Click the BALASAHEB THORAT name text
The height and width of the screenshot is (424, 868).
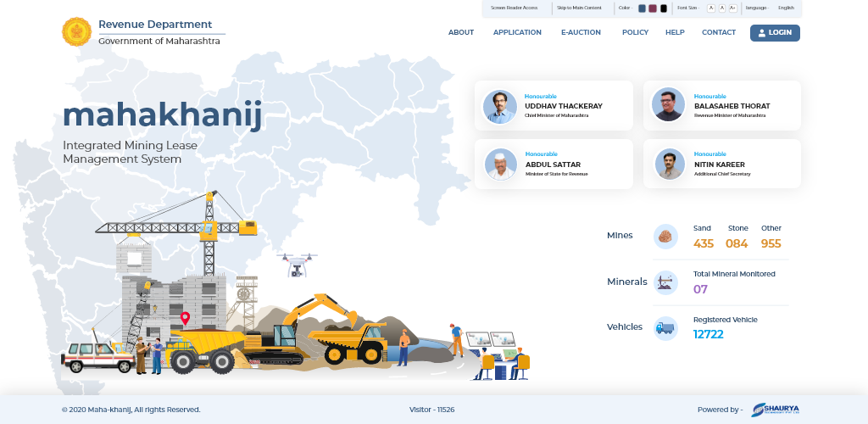(732, 106)
